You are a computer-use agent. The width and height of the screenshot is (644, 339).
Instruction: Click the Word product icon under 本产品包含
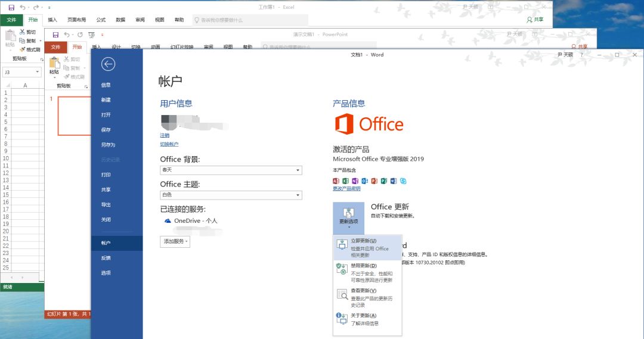pos(394,181)
